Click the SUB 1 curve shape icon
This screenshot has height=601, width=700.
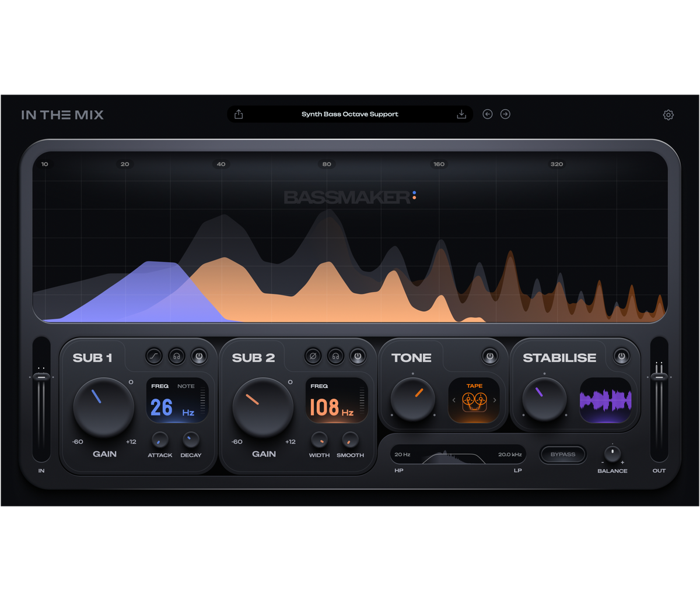pos(154,356)
